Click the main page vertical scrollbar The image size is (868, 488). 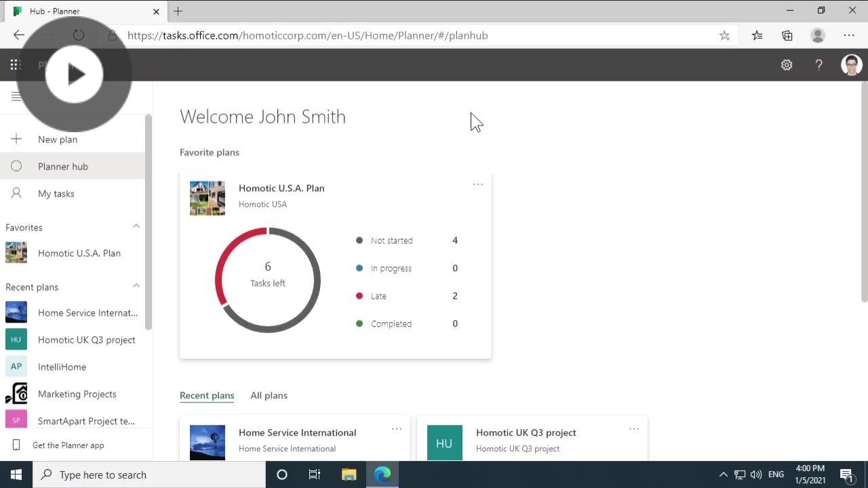click(x=864, y=191)
